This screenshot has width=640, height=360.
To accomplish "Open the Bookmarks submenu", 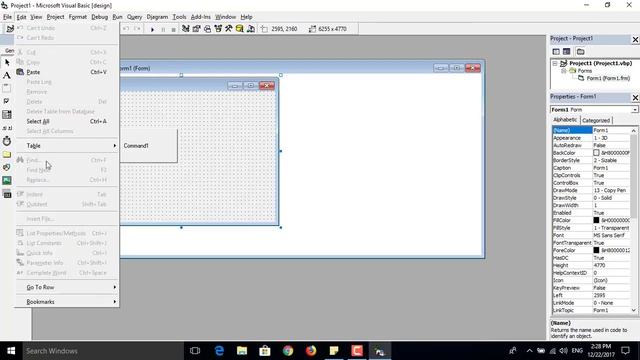I will pyautogui.click(x=67, y=302).
